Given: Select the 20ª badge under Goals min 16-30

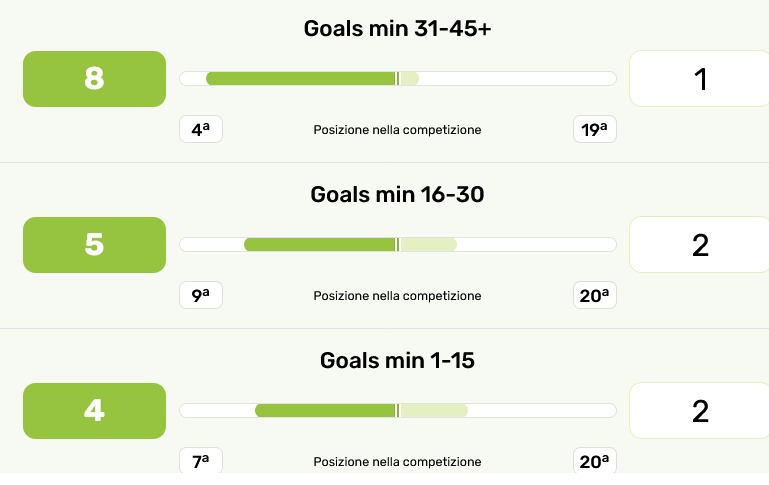Looking at the screenshot, I should click(595, 295).
